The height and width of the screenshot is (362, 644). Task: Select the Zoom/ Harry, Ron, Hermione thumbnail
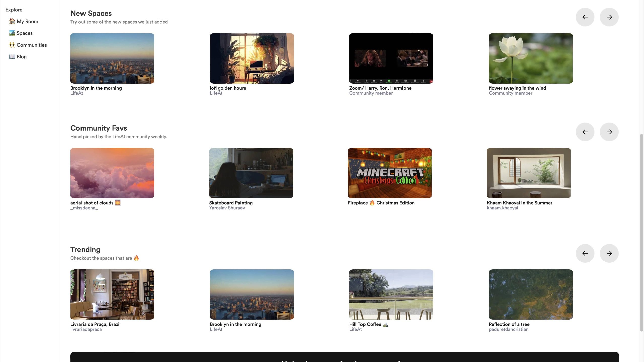pyautogui.click(x=391, y=58)
